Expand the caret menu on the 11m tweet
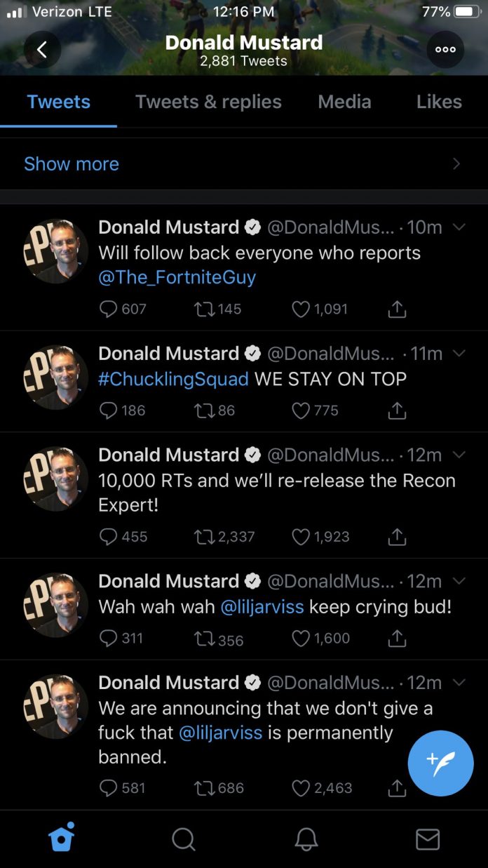The height and width of the screenshot is (868, 488). coord(459,354)
